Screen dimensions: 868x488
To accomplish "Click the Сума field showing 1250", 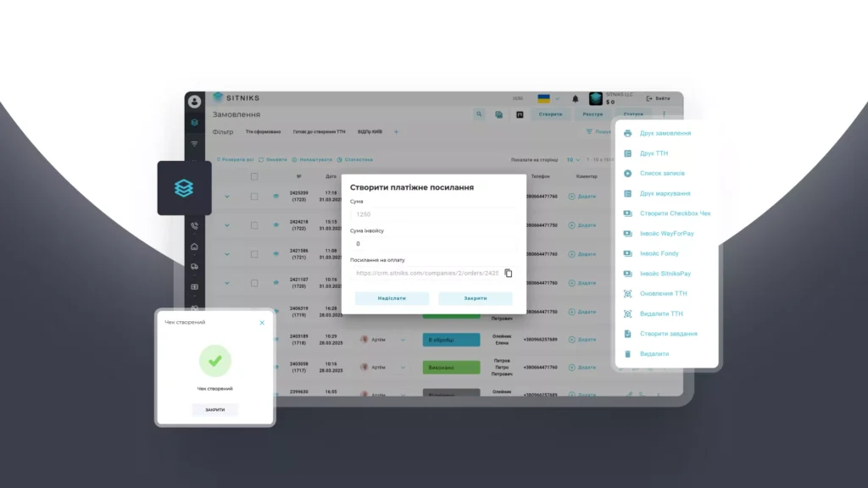I will (x=433, y=214).
